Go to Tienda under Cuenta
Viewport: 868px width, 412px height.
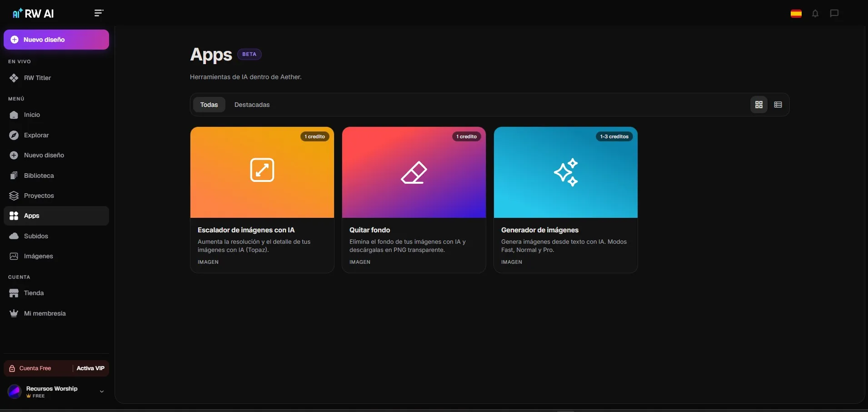pyautogui.click(x=56, y=293)
